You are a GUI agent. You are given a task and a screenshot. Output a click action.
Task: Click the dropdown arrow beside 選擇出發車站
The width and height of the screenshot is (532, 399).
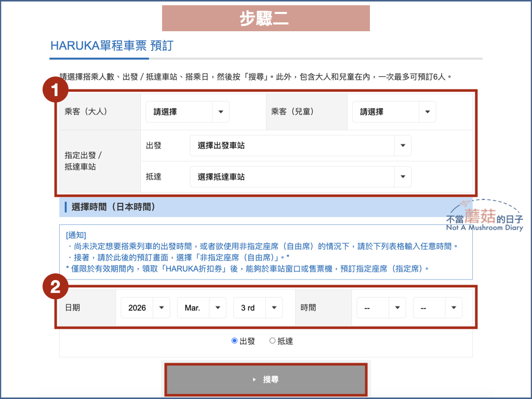(x=403, y=145)
